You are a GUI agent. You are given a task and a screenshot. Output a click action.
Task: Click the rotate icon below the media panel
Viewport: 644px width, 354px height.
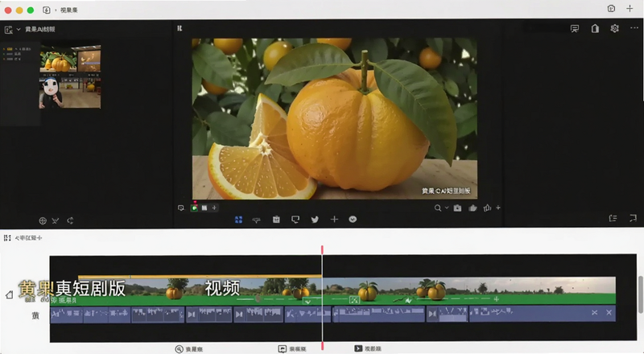[70, 220]
